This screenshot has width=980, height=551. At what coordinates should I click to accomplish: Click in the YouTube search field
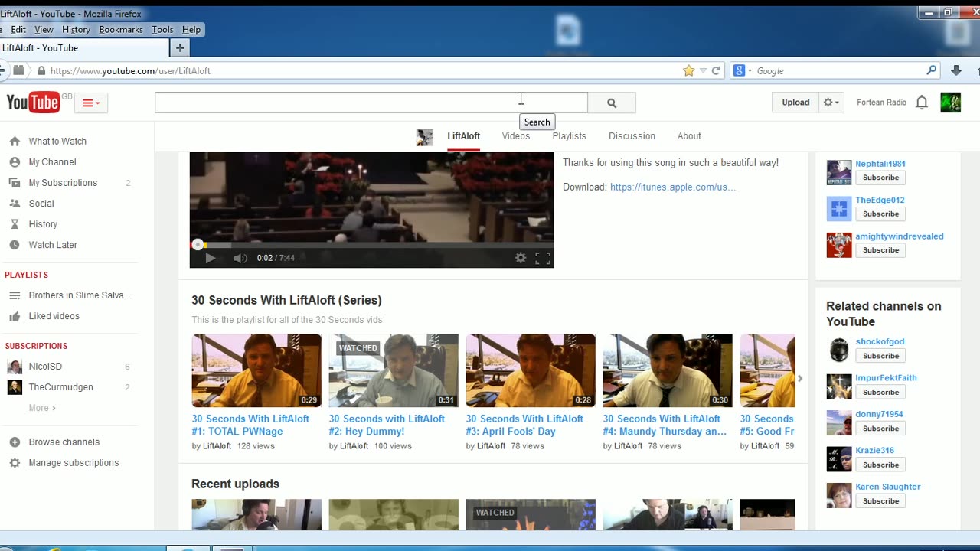371,103
